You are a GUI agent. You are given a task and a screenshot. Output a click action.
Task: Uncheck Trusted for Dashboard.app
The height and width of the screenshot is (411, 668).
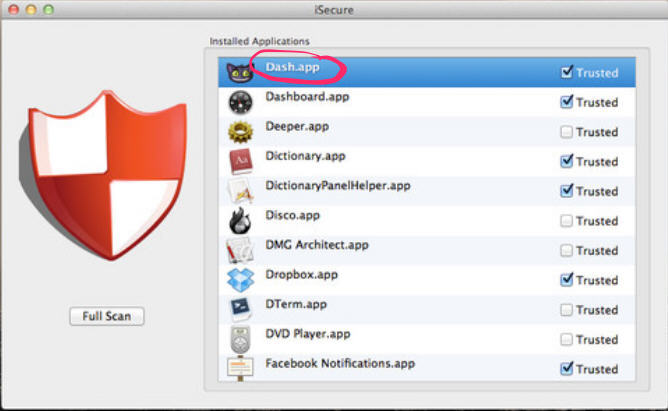pyautogui.click(x=567, y=102)
